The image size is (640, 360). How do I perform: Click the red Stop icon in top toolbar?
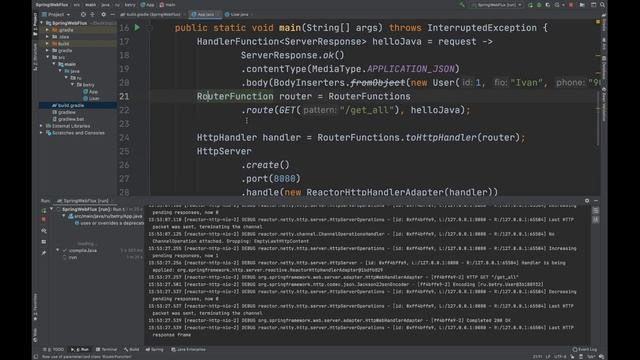[571, 5]
